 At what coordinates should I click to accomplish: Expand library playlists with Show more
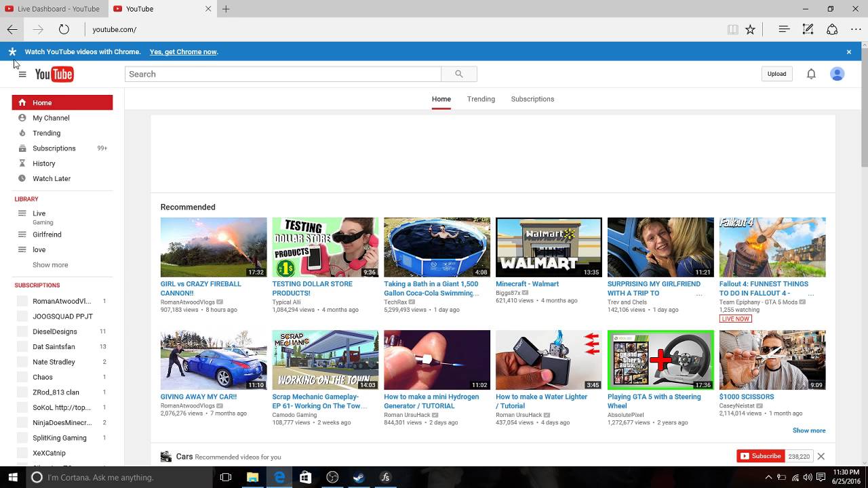(x=50, y=265)
